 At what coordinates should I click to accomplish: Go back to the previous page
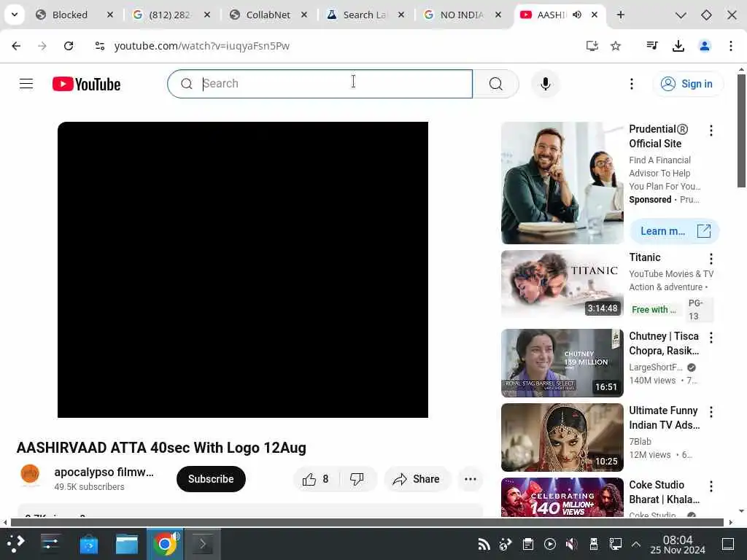[x=16, y=46]
